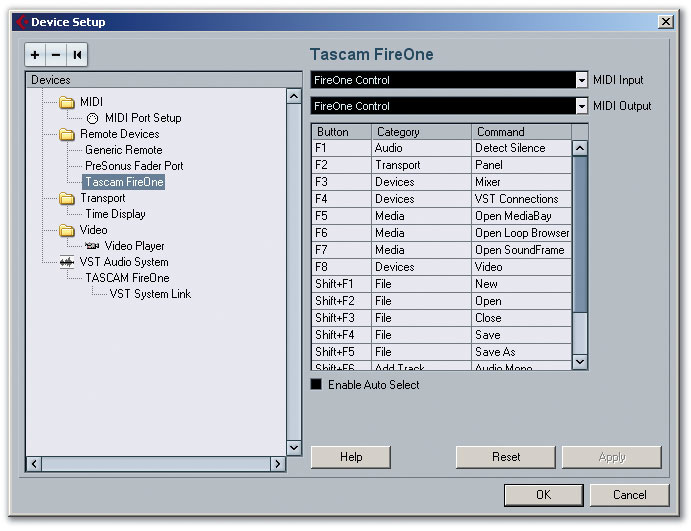Image resolution: width=691 pixels, height=531 pixels.
Task: Click the Video Player icon
Action: (92, 246)
